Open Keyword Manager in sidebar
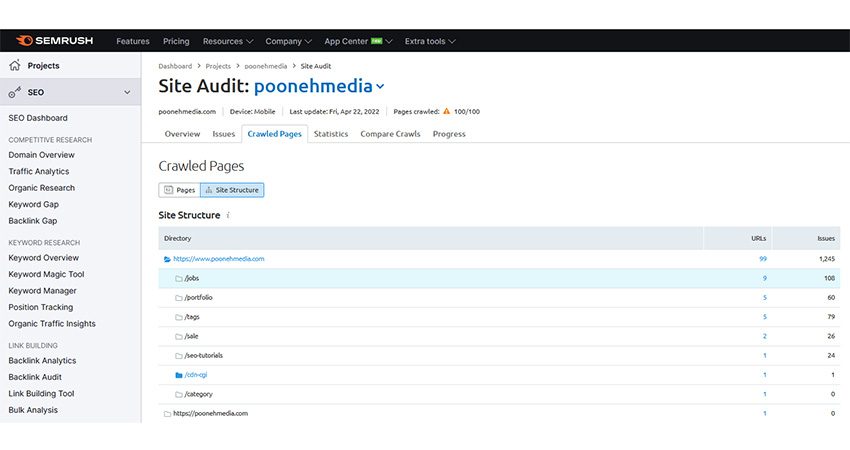Screen dimensions: 850x450 click(42, 291)
